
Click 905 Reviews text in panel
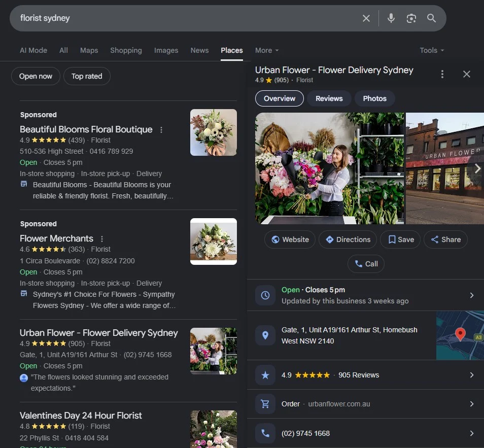[359, 375]
